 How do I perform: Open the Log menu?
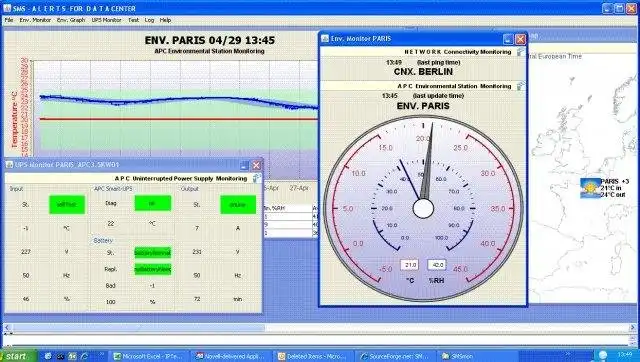coord(149,20)
